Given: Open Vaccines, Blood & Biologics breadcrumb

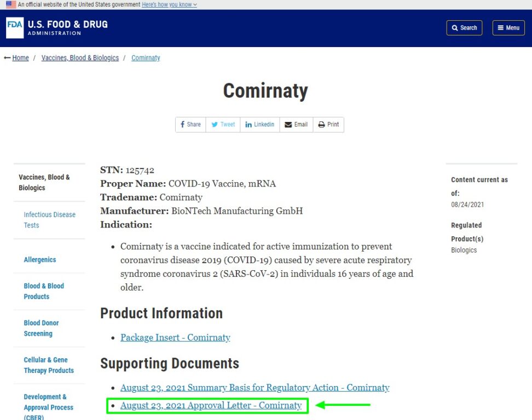Looking at the screenshot, I should (80, 58).
